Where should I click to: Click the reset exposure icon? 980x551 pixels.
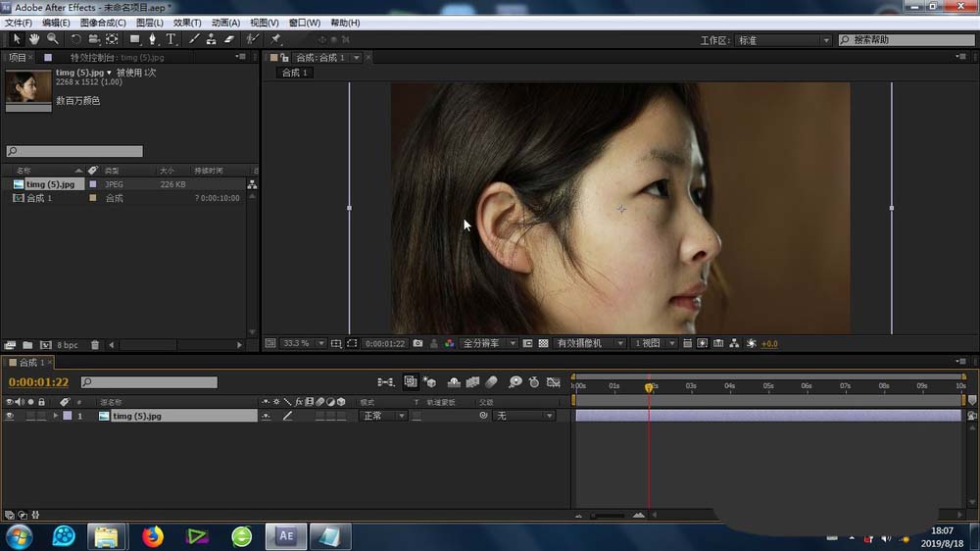[752, 343]
